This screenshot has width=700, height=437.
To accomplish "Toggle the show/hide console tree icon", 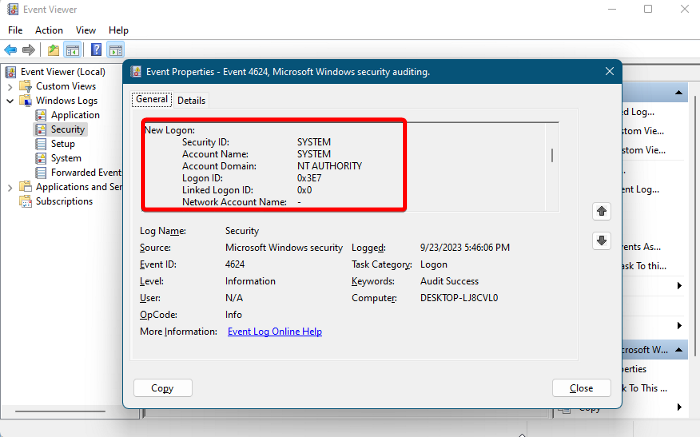I will click(72, 50).
